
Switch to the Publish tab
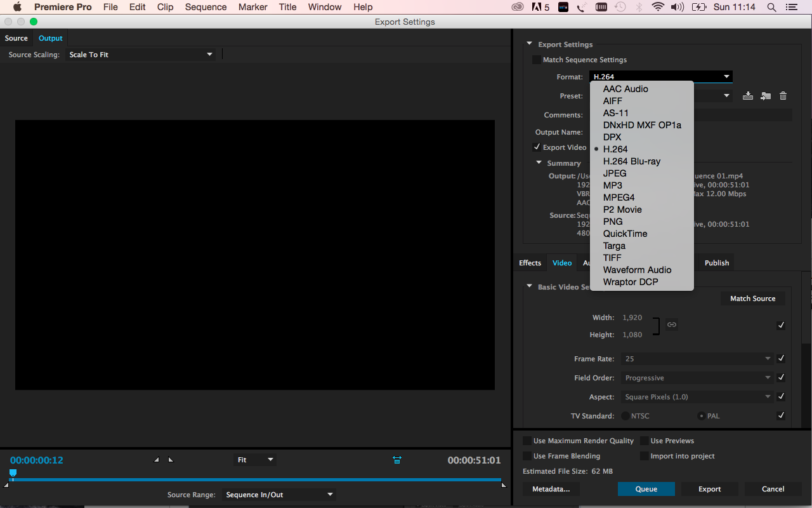coord(717,263)
